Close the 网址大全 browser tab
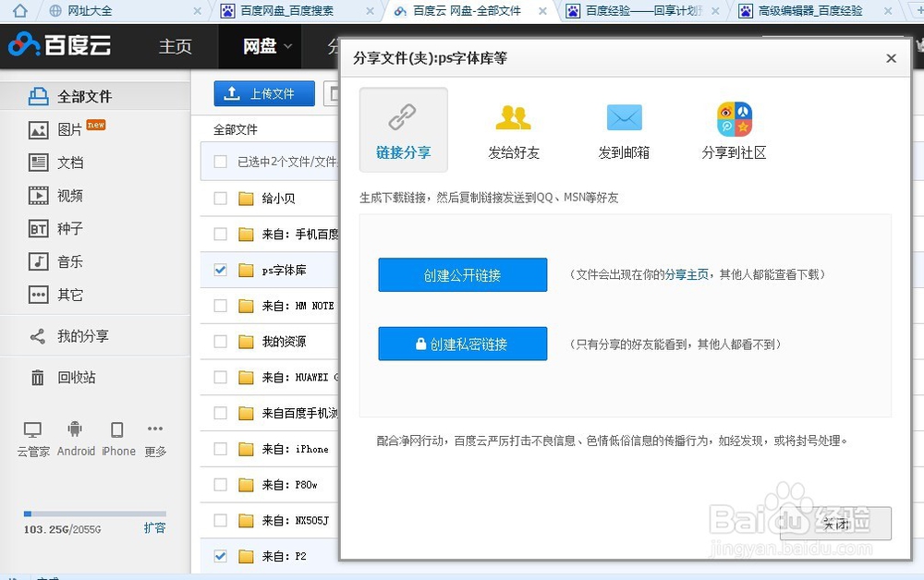The width and height of the screenshot is (924, 580). coord(198,10)
